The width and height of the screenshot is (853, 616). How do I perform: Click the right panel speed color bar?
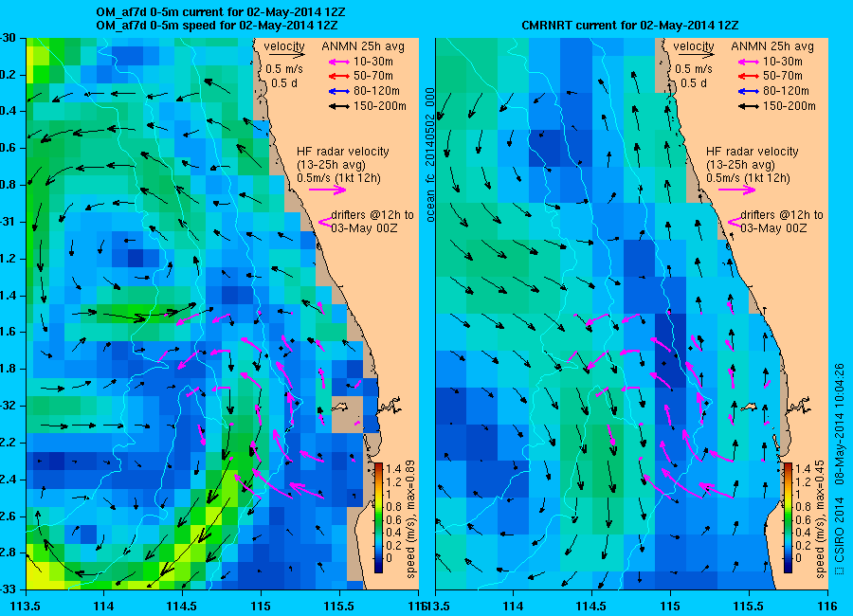[x=788, y=517]
